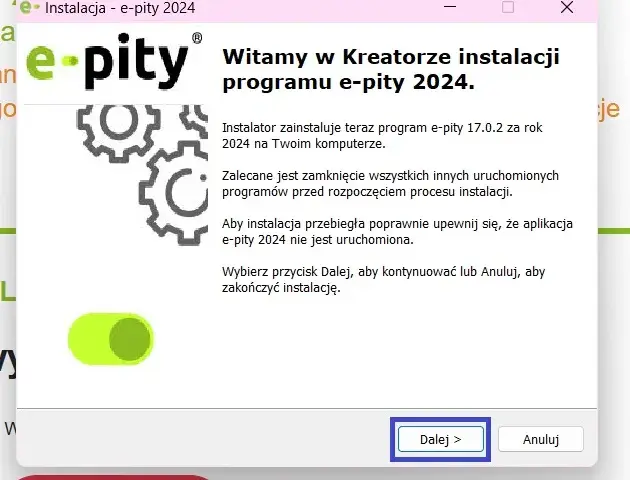Click the heading 'Witamy w Kreatorze instalacji'
630x480 pixels.
point(391,56)
